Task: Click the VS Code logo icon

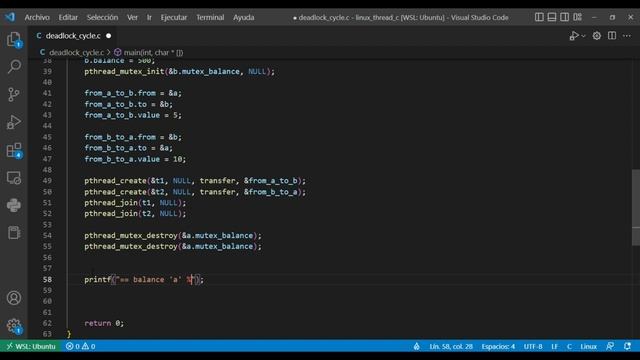Action: (x=10, y=17)
